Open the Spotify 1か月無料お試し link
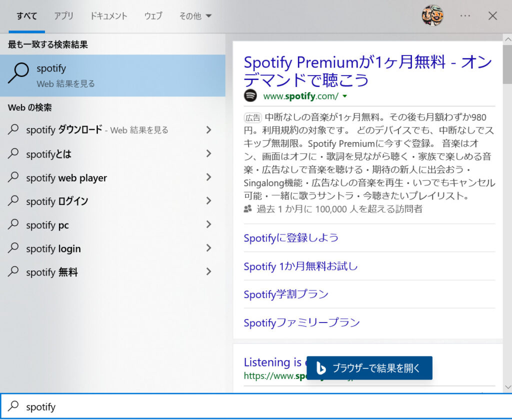 click(300, 266)
